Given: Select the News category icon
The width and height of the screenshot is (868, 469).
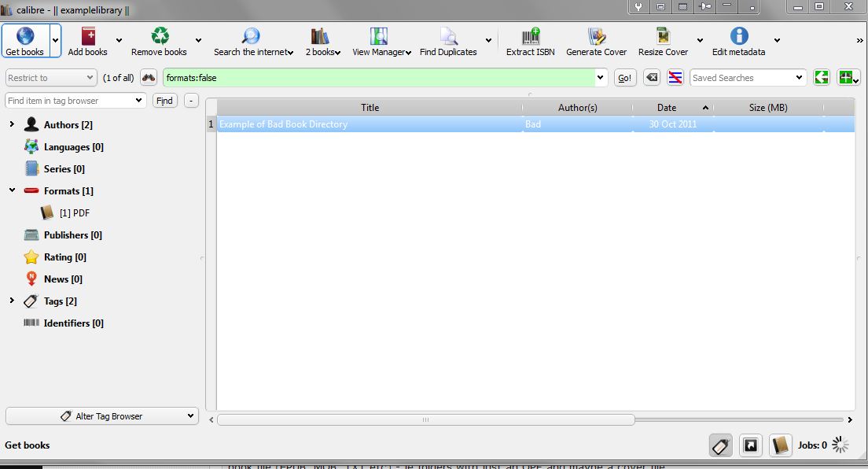Looking at the screenshot, I should 31,279.
